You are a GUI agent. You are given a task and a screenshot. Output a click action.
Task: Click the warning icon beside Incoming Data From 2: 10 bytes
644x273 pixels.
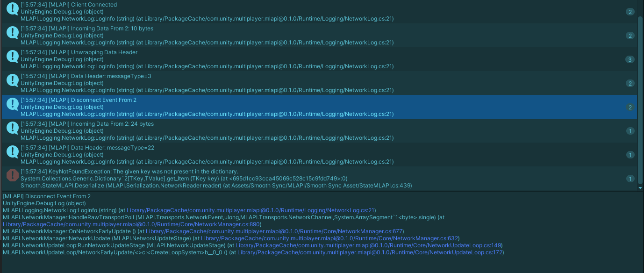pyautogui.click(x=12, y=32)
